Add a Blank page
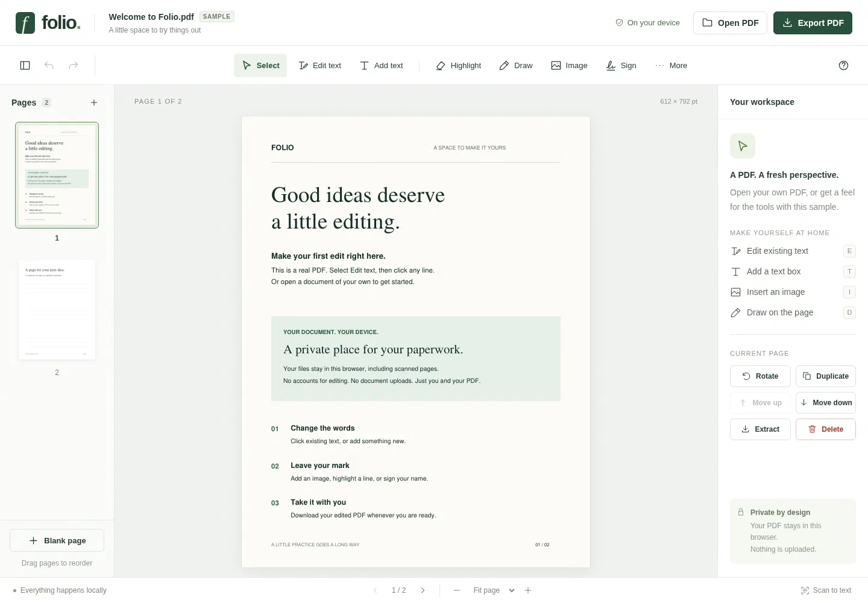 57,540
